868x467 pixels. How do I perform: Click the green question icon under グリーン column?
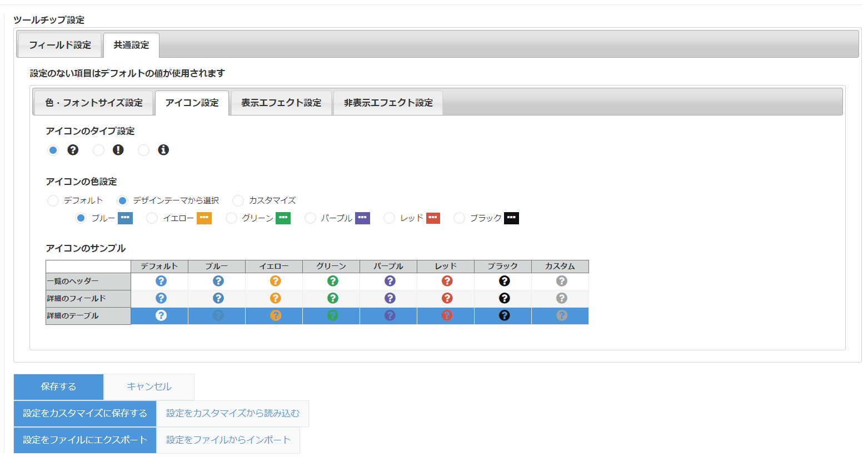tap(331, 280)
